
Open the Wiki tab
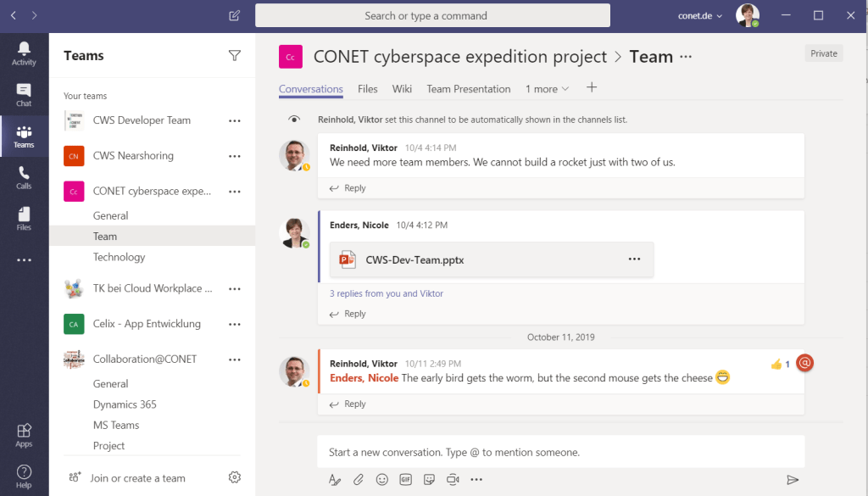pos(402,88)
